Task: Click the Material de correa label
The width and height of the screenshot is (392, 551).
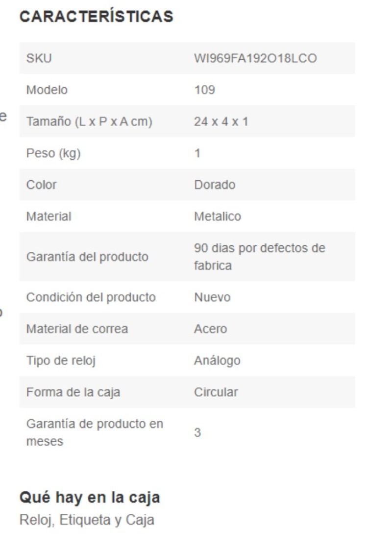Action: (77, 329)
